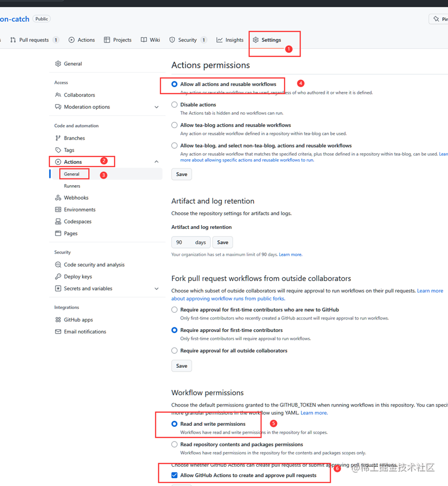This screenshot has width=448, height=486.
Task: Open General under sidebar Actions
Action: [x=72, y=174]
